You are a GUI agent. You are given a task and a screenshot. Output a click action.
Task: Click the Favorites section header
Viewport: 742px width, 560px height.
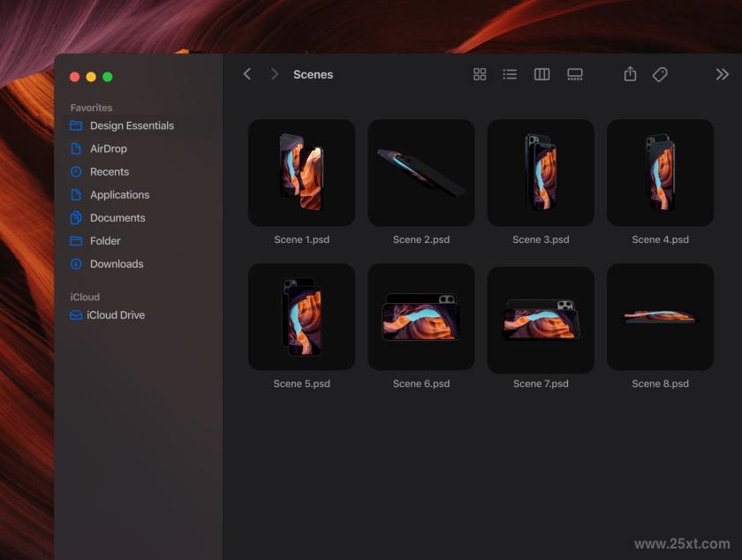(91, 108)
